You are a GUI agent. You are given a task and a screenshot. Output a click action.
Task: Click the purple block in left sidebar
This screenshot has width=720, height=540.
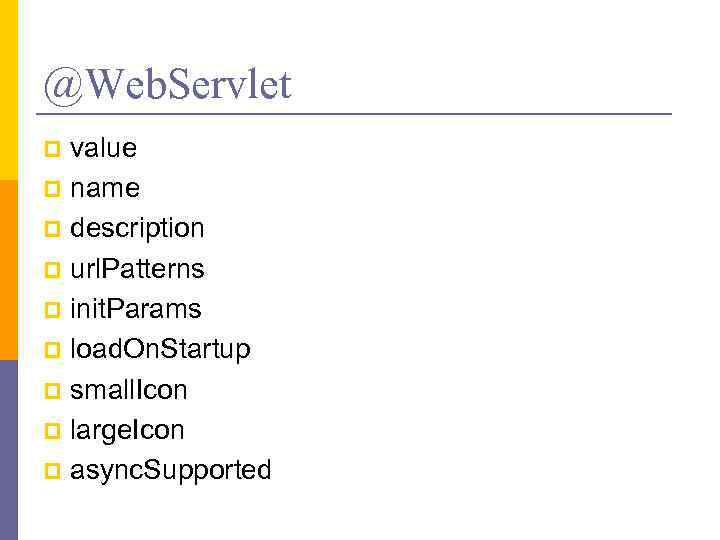[9, 450]
